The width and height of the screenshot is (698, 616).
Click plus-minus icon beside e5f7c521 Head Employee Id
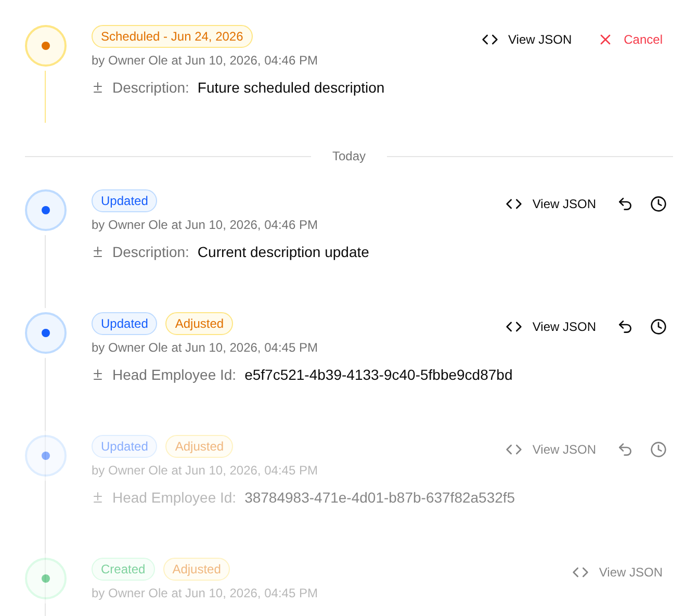pyautogui.click(x=98, y=375)
